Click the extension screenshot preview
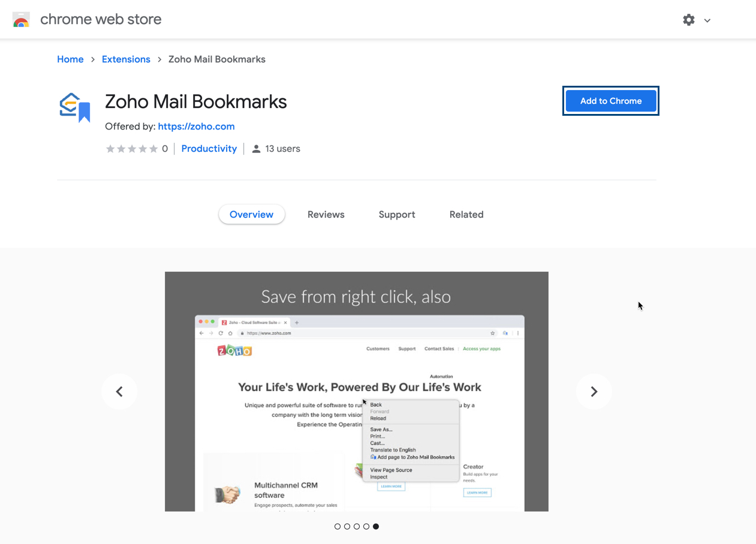This screenshot has height=544, width=756. pyautogui.click(x=357, y=391)
